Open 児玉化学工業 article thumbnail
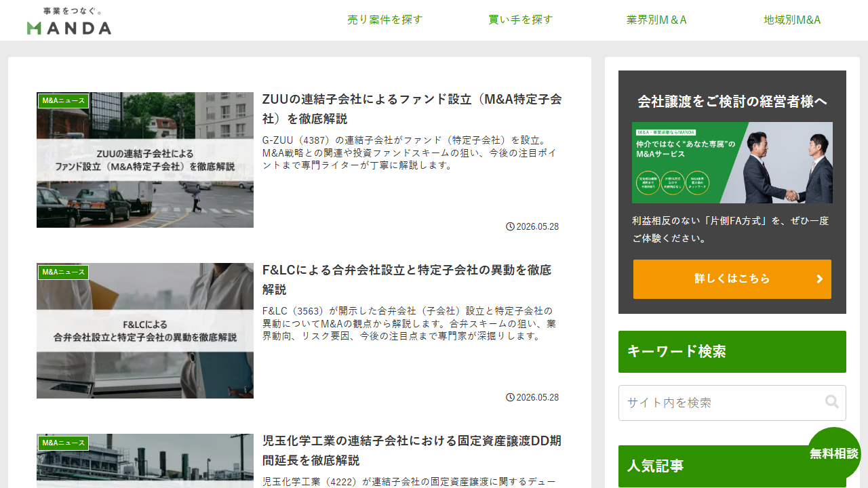Image resolution: width=868 pixels, height=488 pixels. [x=145, y=461]
